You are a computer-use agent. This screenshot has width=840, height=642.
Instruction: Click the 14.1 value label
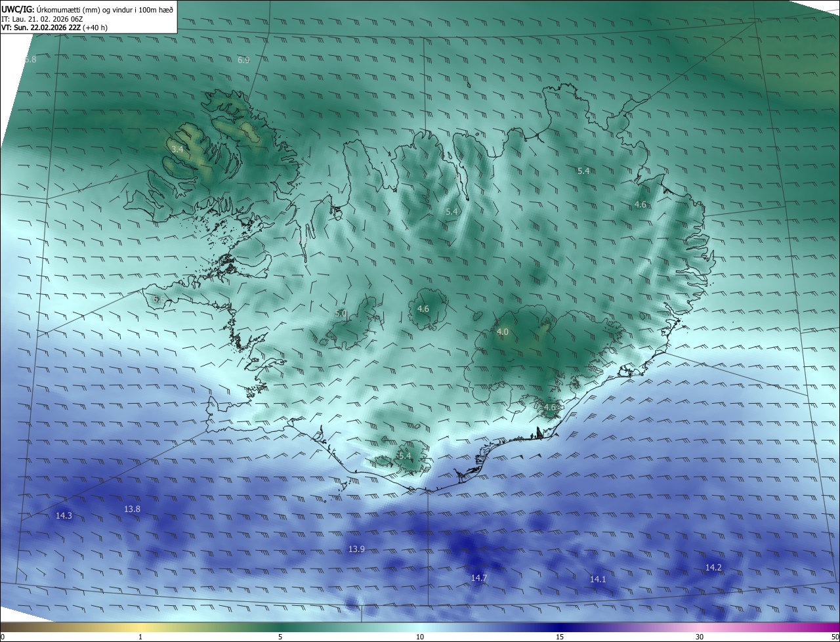[x=598, y=579]
